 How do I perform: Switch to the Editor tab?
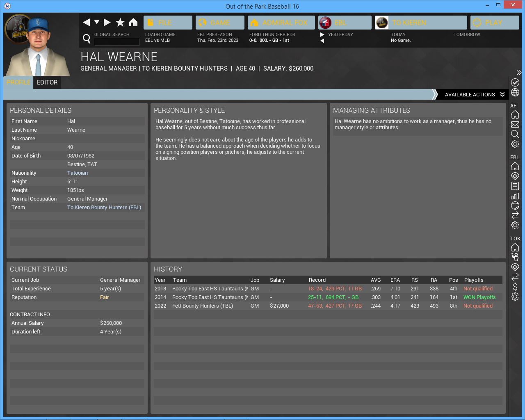(47, 82)
